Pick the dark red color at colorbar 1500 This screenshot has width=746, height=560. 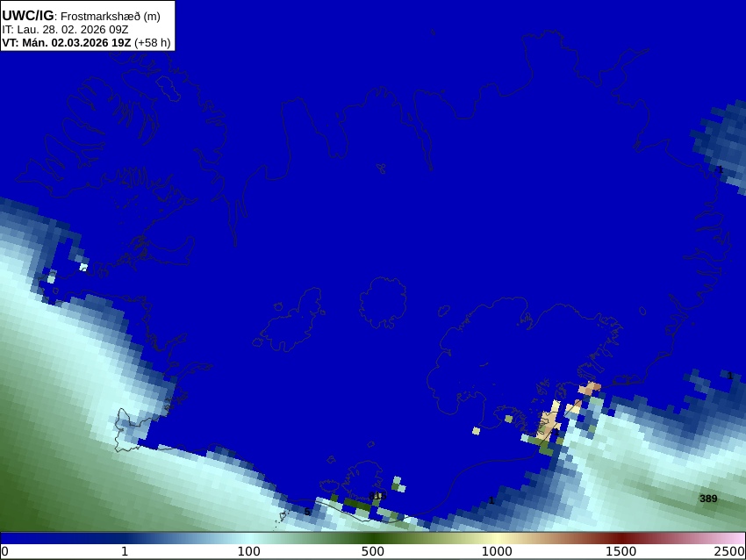click(621, 538)
